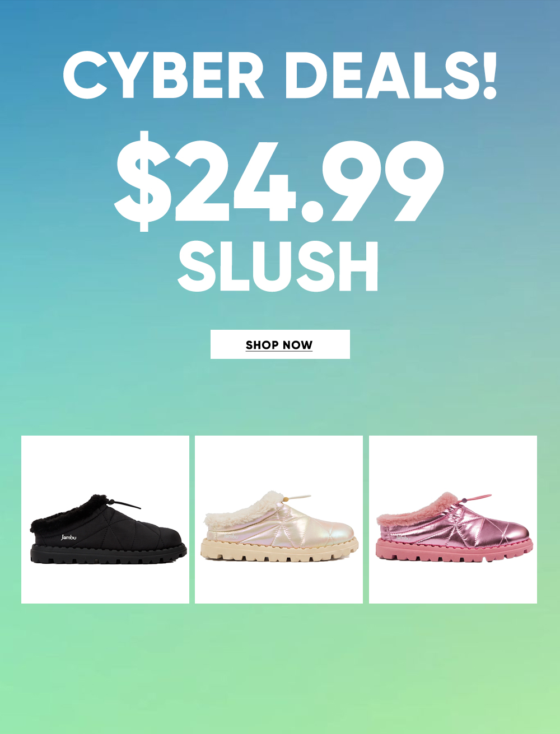Screen dimensions: 560x734
Task: Click the $24.99 price text
Action: coord(279,180)
